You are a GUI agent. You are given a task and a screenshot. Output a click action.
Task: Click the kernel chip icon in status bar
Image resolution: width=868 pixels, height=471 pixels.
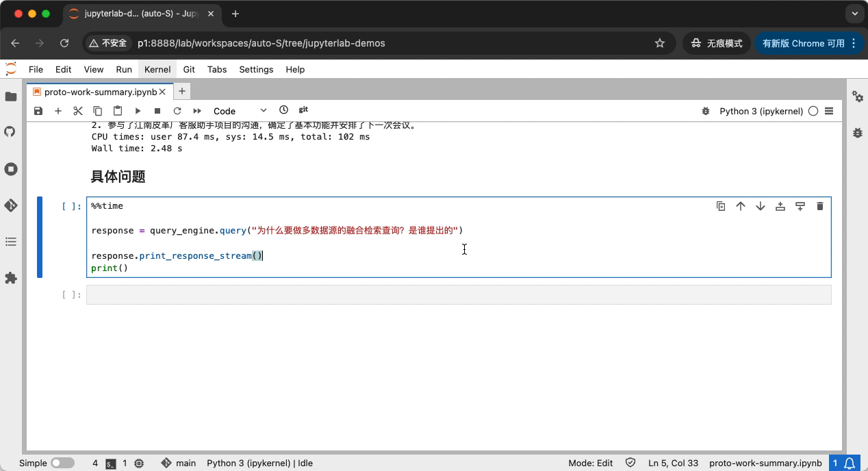pos(139,463)
